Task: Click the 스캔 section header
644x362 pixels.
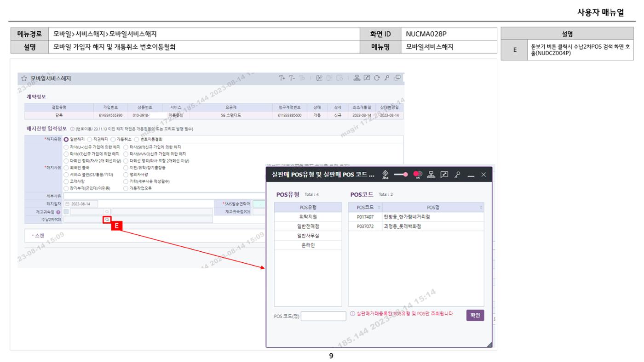Action: click(x=40, y=235)
